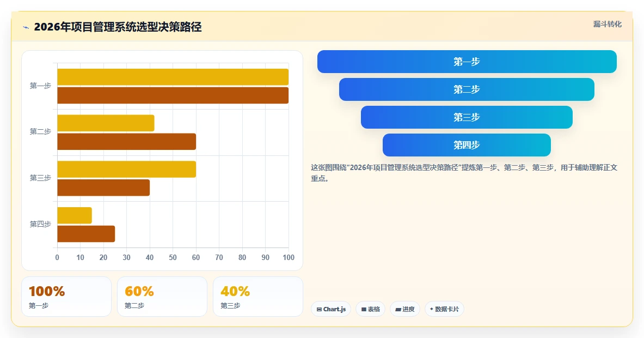Click the description paragraph starting 这张图围绕
Screen dimensions: 644x338
point(464,173)
